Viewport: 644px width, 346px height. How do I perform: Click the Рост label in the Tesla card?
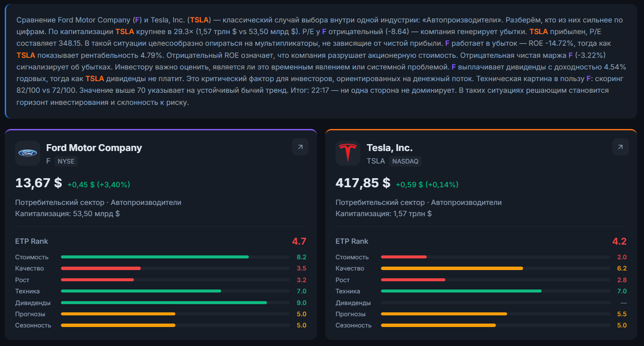click(343, 280)
